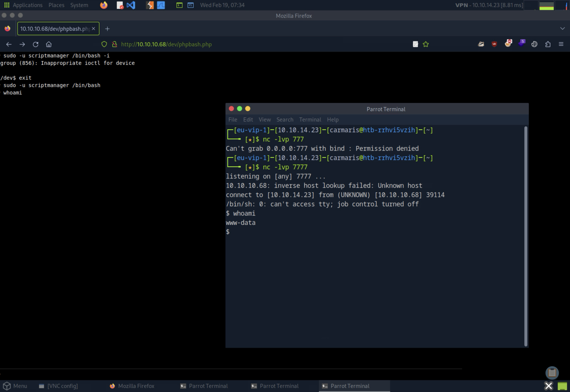Image resolution: width=570 pixels, height=392 pixels.
Task: Open the terminal's Edit menu
Action: pyautogui.click(x=248, y=120)
